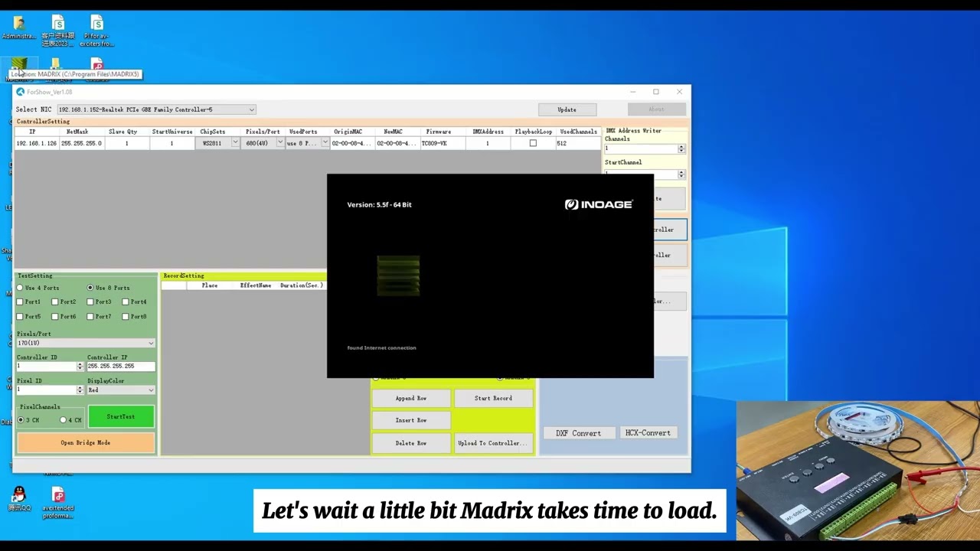The width and height of the screenshot is (980, 551).
Task: Click the Controller IP input field
Action: [121, 367]
